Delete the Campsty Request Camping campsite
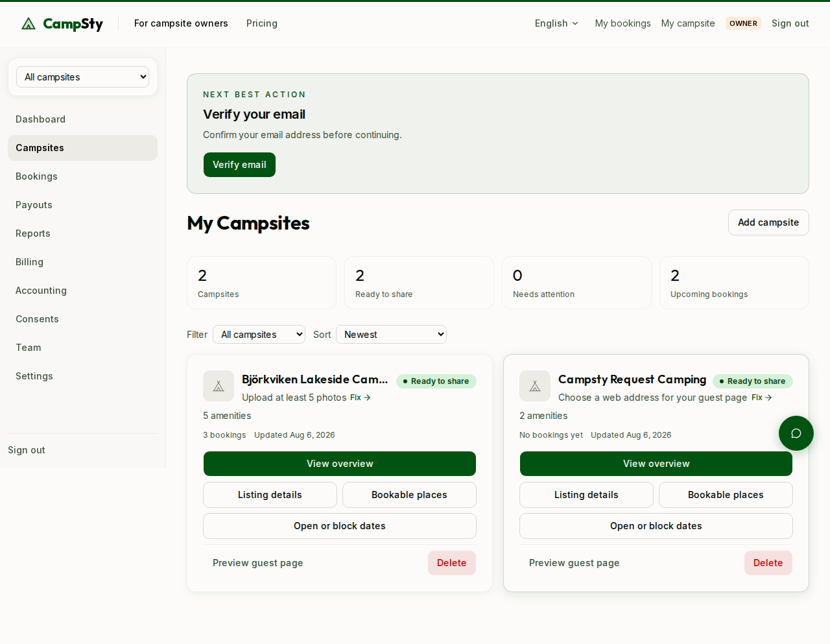Viewport: 830px width, 644px height. [x=768, y=563]
